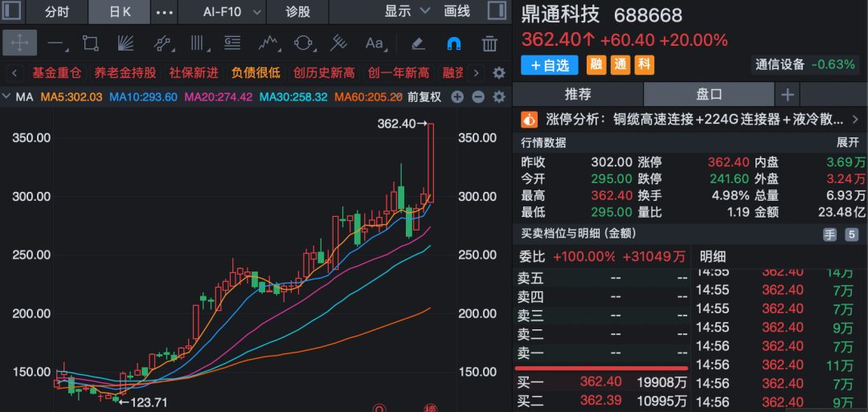The width and height of the screenshot is (868, 412).
Task: Open the 涨停分析 limit-up analysis row
Action: (690, 119)
